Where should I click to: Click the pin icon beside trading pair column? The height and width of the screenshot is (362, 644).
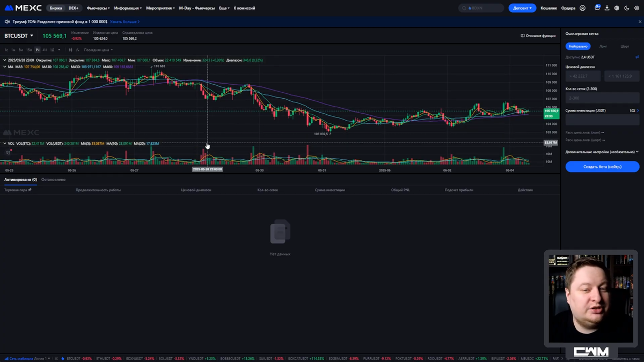[x=30, y=190]
